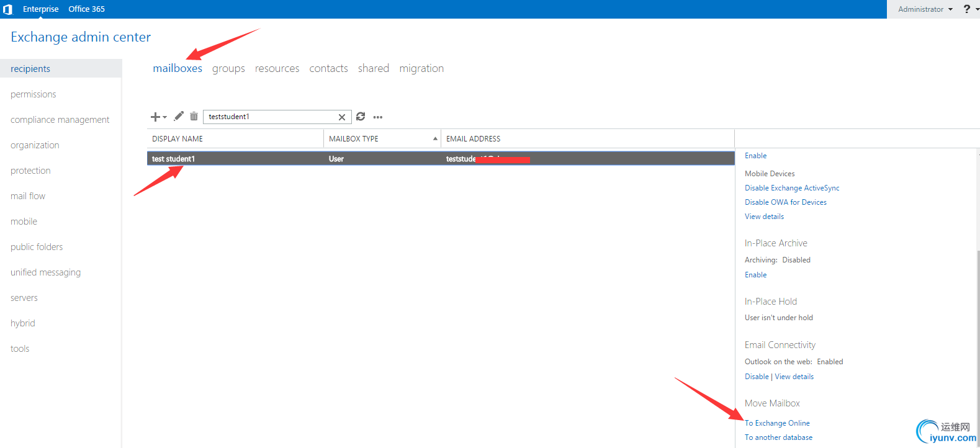Delete mailbox using the trash icon
The height and width of the screenshot is (448, 980).
click(194, 116)
